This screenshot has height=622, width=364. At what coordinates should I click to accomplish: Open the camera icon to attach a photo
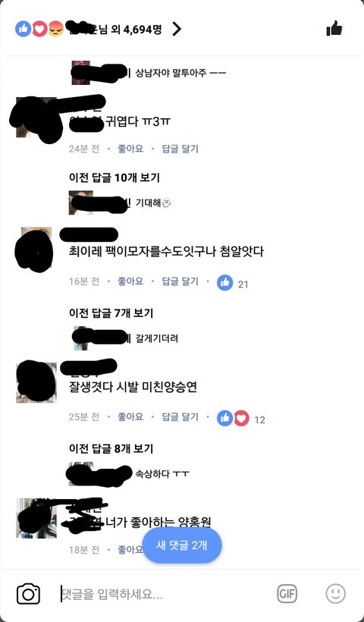click(28, 594)
